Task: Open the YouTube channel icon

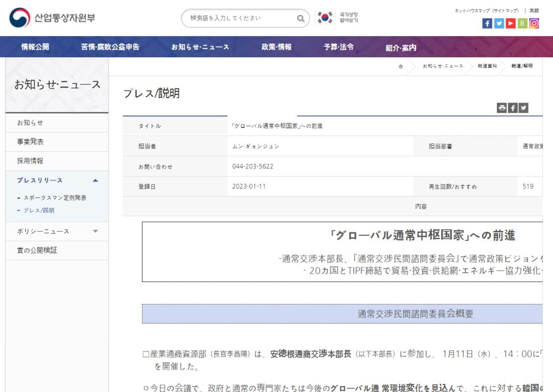Action: [x=510, y=23]
